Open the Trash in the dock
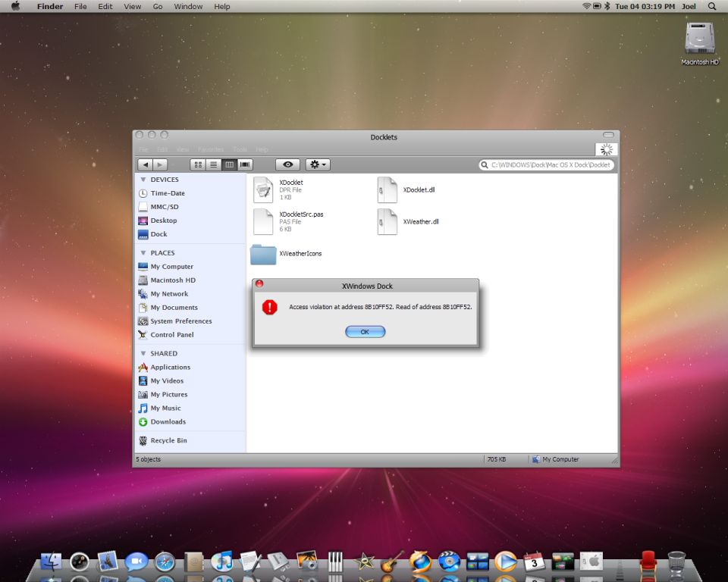 (676, 562)
